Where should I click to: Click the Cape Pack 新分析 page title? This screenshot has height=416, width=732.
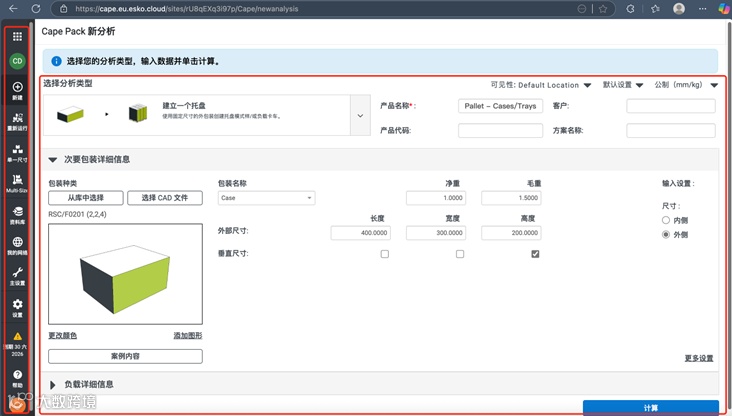click(78, 31)
